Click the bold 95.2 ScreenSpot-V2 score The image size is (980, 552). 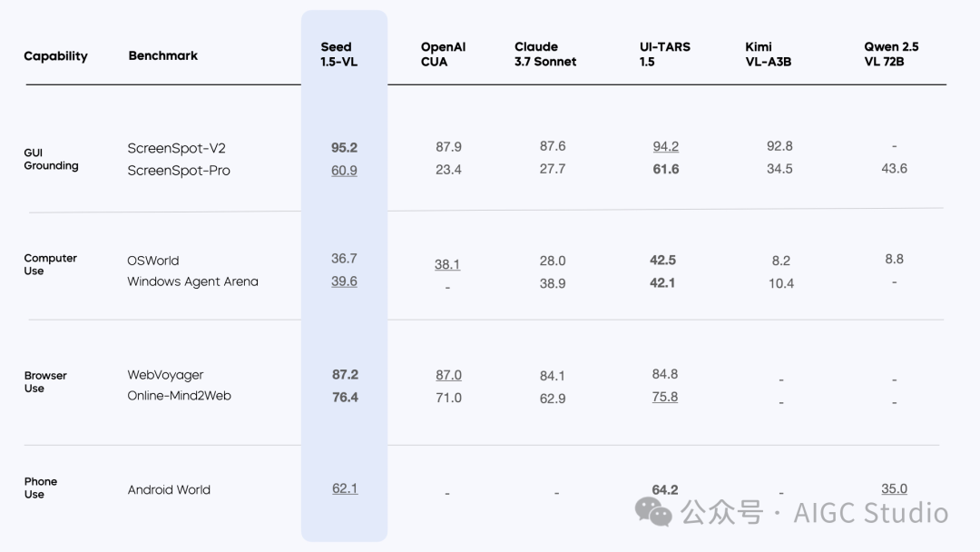click(345, 148)
